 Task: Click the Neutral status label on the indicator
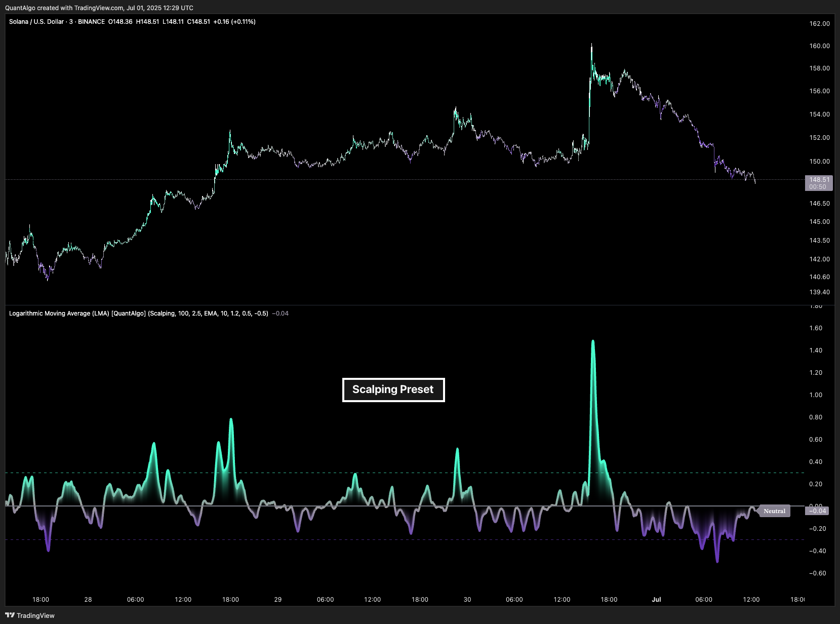(x=775, y=511)
